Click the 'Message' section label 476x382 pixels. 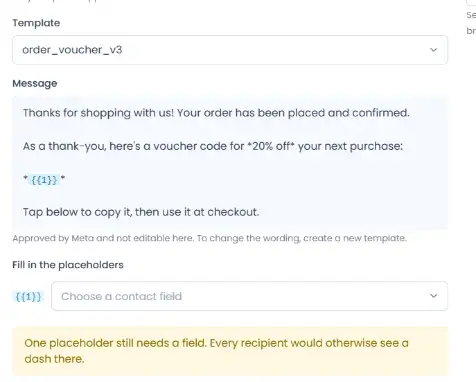pyautogui.click(x=35, y=83)
